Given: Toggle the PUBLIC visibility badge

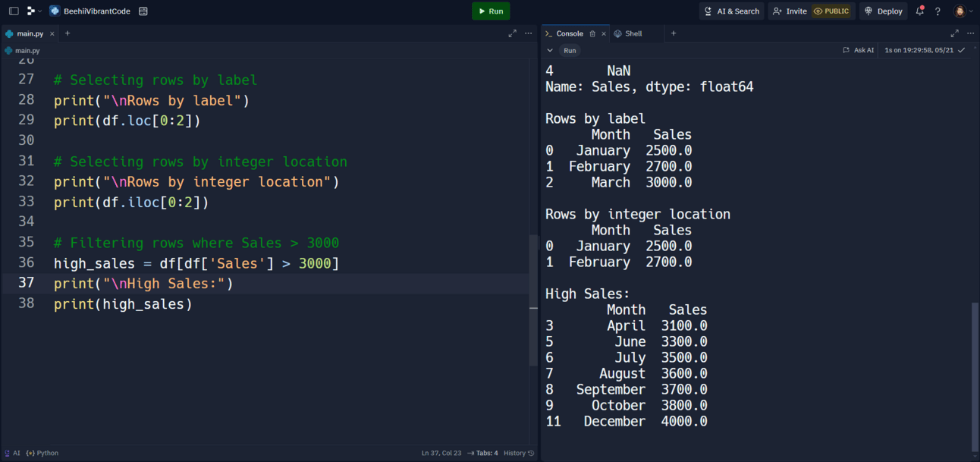Looking at the screenshot, I should click(831, 11).
